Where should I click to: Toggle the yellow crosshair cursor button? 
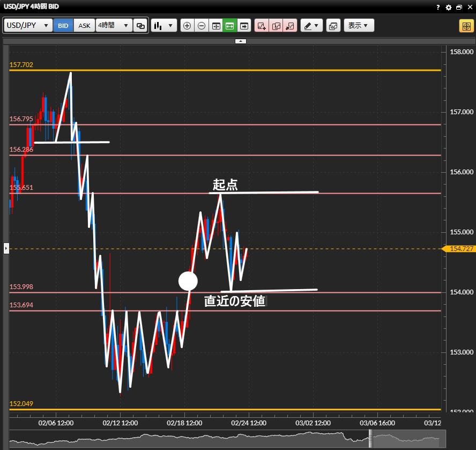[x=465, y=26]
